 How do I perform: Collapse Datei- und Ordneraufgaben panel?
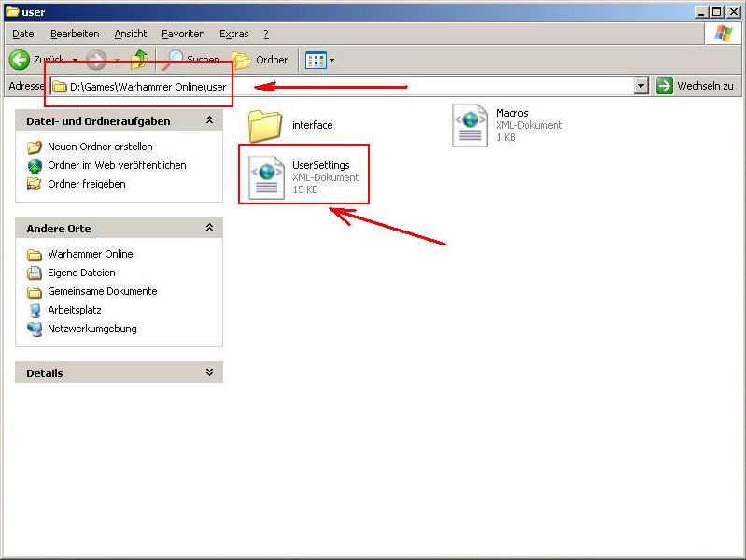[x=209, y=120]
